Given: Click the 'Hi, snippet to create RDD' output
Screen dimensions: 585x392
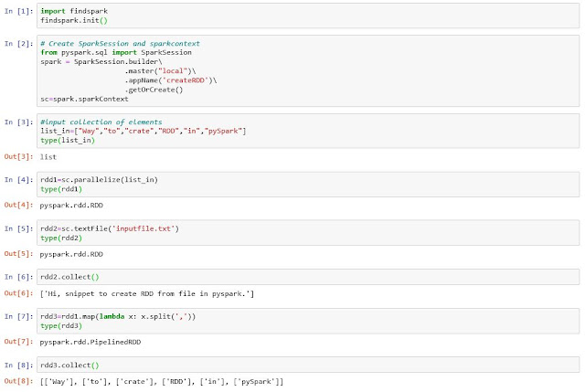Looking at the screenshot, I should [147, 292].
